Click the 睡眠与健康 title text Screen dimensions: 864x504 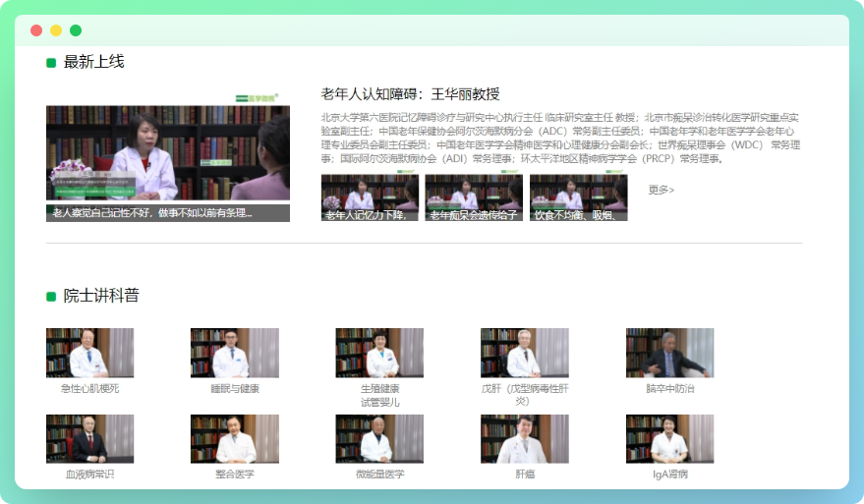pos(235,388)
